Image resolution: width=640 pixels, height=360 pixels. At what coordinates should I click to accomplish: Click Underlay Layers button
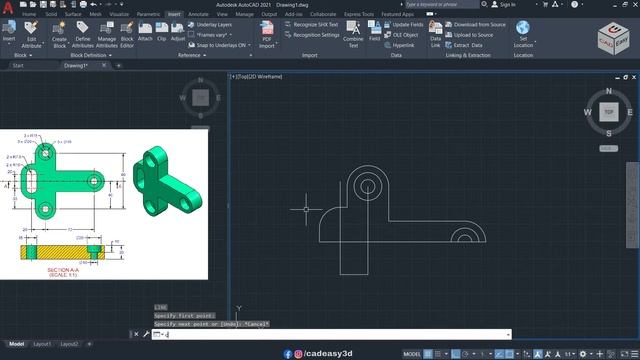click(x=210, y=24)
